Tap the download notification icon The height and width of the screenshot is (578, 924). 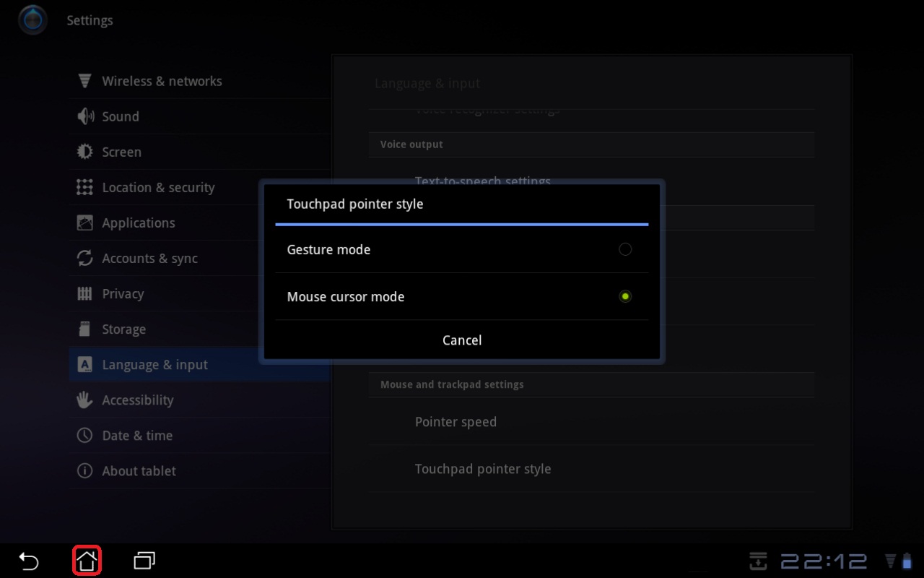pyautogui.click(x=758, y=561)
